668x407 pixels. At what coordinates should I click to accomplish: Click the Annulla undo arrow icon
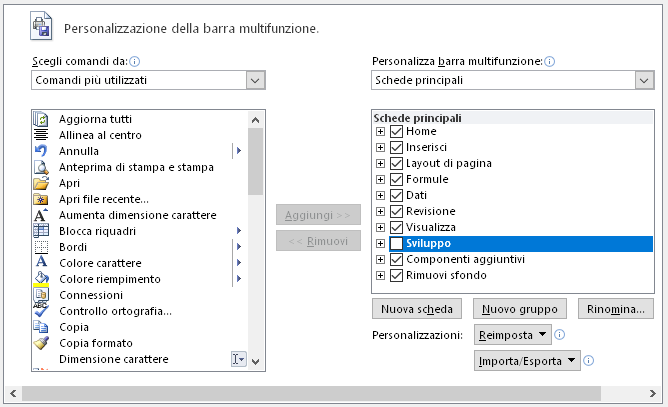pos(41,151)
